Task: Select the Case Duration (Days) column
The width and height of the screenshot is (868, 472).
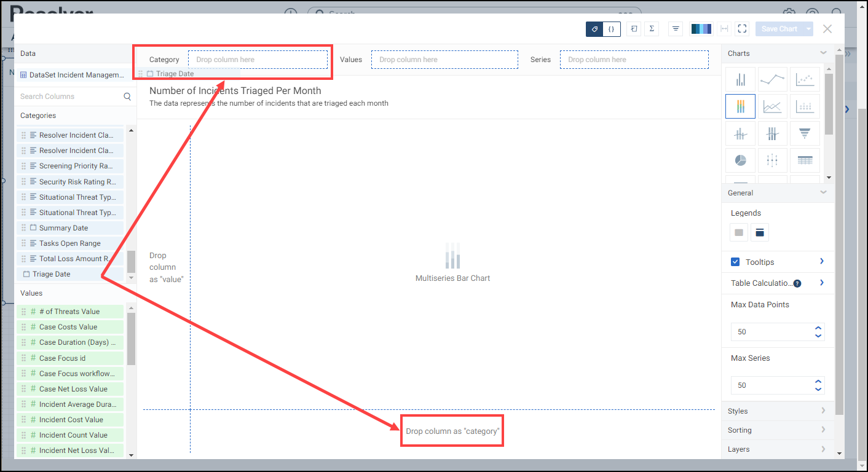Action: tap(70, 342)
